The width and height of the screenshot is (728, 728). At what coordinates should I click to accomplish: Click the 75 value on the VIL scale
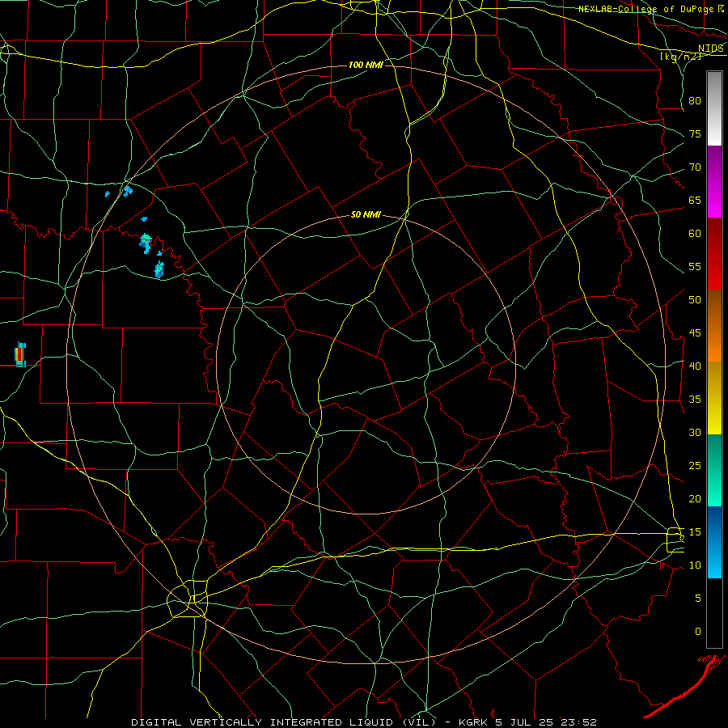[695, 134]
